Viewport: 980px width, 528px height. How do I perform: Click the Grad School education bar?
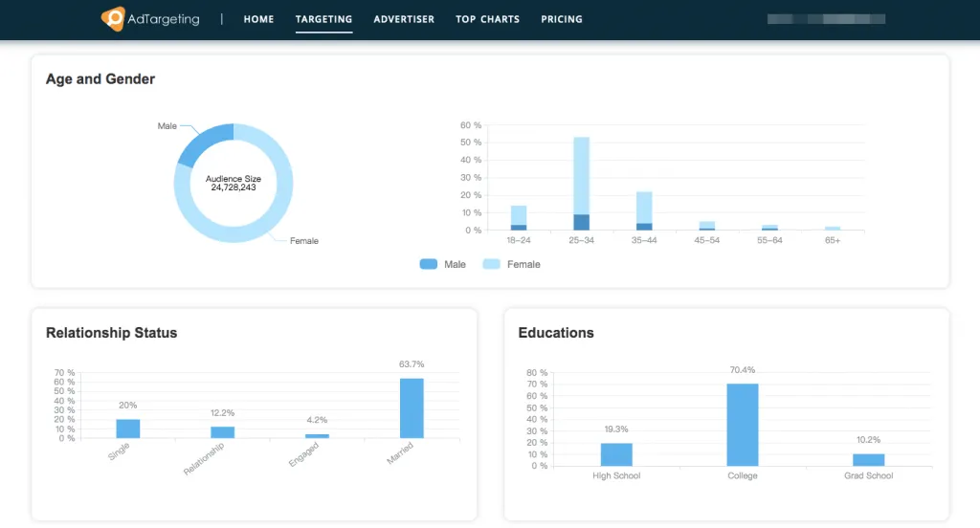tap(868, 460)
